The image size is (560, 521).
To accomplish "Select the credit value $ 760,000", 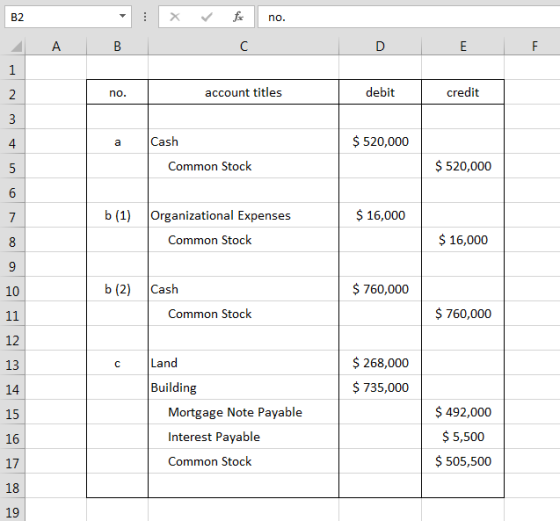I will click(x=463, y=314).
